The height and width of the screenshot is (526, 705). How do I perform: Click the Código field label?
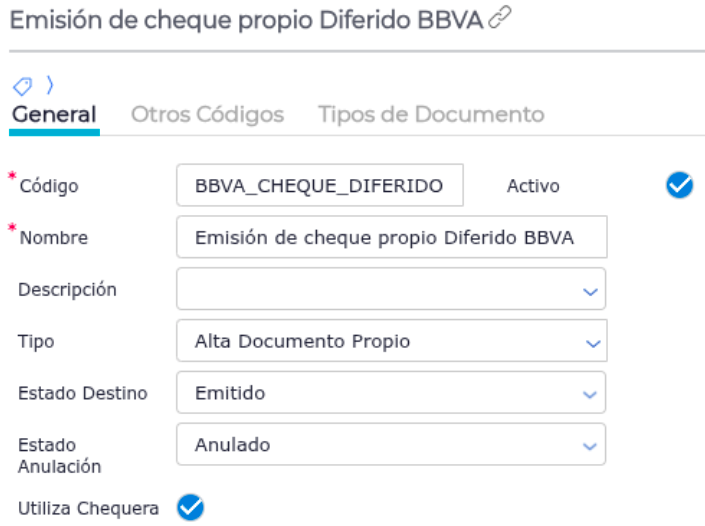[49, 186]
